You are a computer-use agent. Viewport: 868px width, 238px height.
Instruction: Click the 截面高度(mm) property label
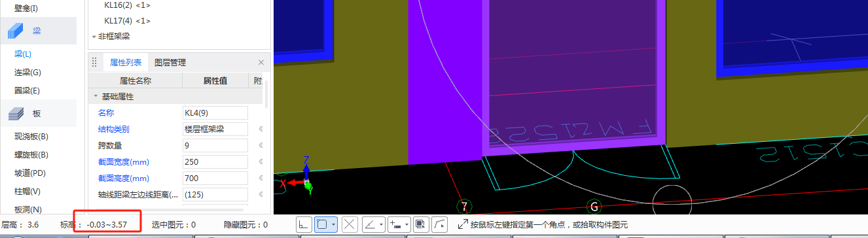124,178
